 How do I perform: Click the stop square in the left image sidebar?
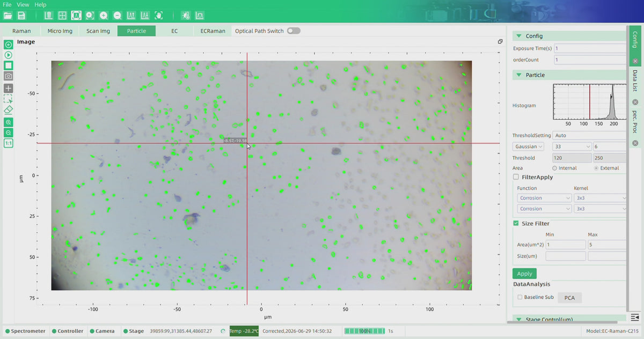(8, 65)
